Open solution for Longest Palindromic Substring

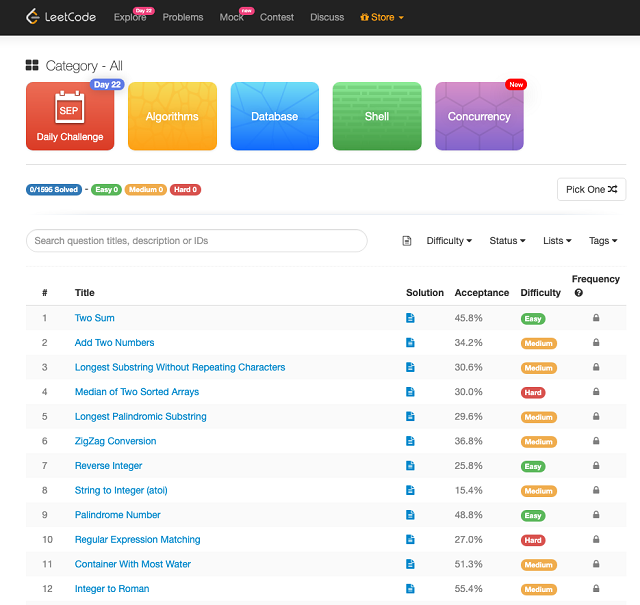pos(410,416)
